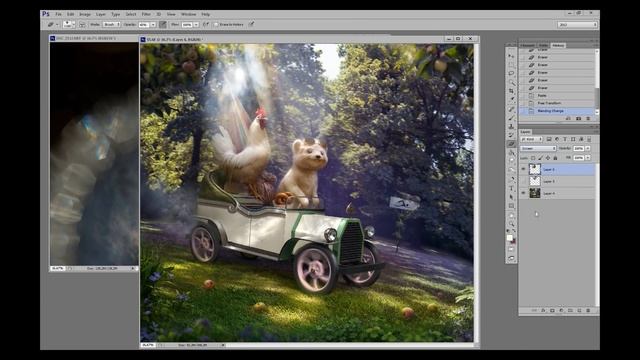Select the Path Selection tool
This screenshot has height=360, width=640.
(x=511, y=197)
